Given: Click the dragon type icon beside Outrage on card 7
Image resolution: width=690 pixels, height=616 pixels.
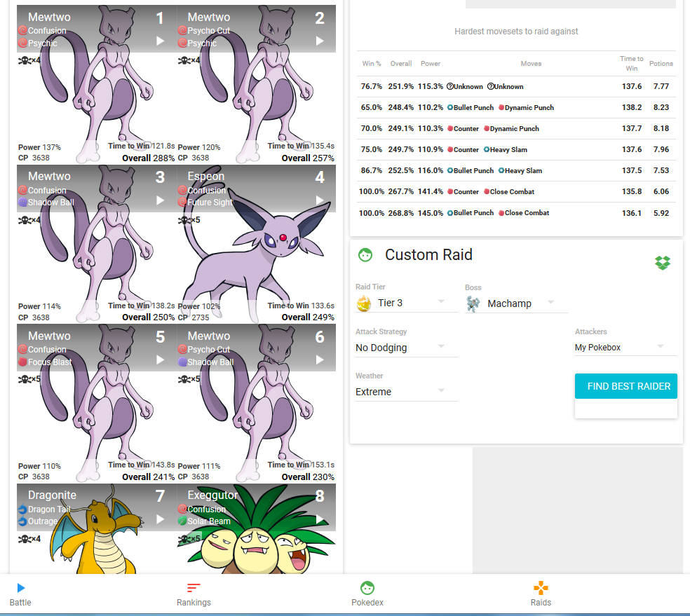Looking at the screenshot, I should (x=22, y=521).
